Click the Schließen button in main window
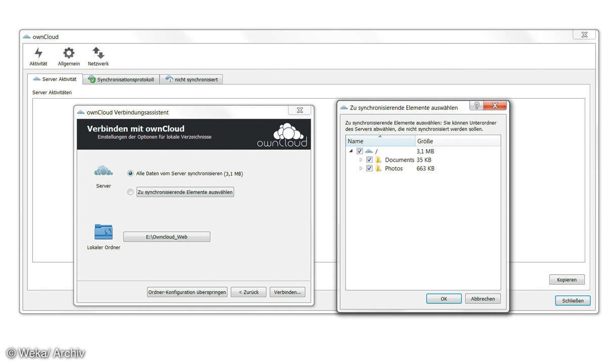The image size is (607, 364). [x=573, y=300]
